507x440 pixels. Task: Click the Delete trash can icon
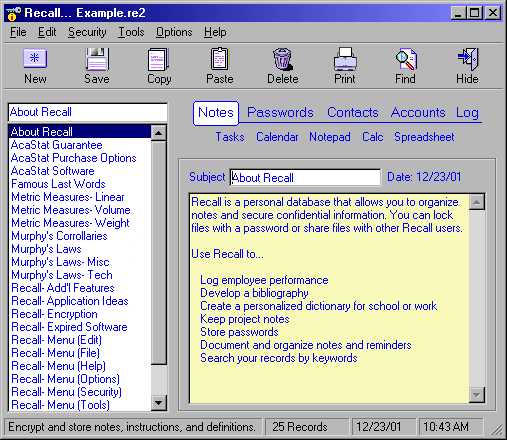pos(283,59)
